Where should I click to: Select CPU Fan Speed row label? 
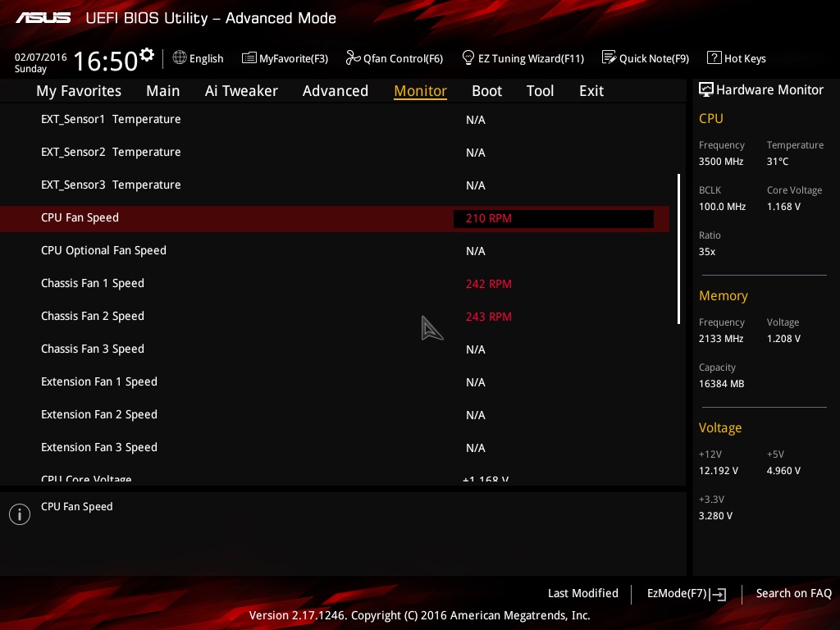click(80, 218)
